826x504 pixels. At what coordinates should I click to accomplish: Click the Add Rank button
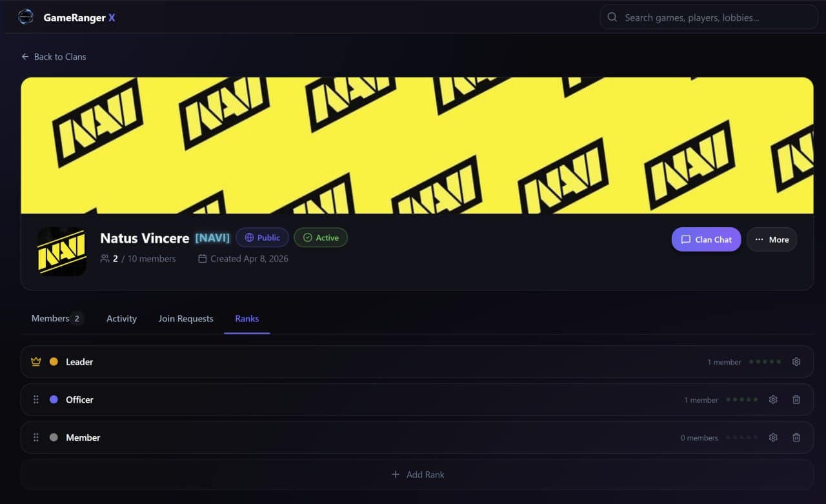tap(417, 474)
